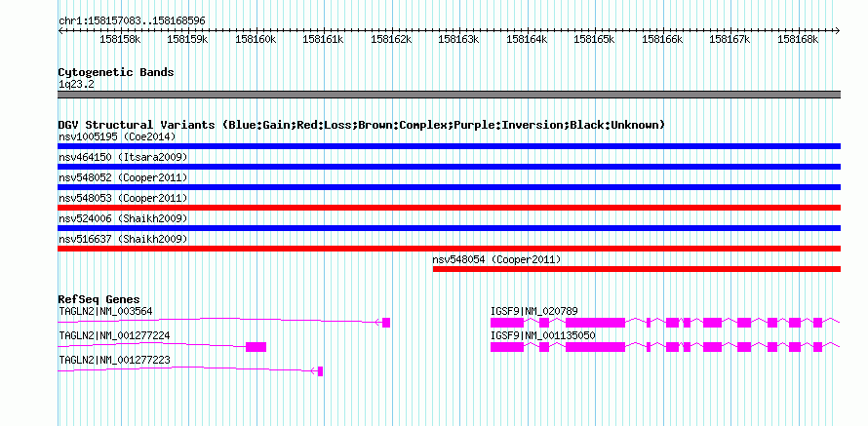This screenshot has height=426, width=868.
Task: Click the red loss bar under nsv548054
Action: pos(637,269)
